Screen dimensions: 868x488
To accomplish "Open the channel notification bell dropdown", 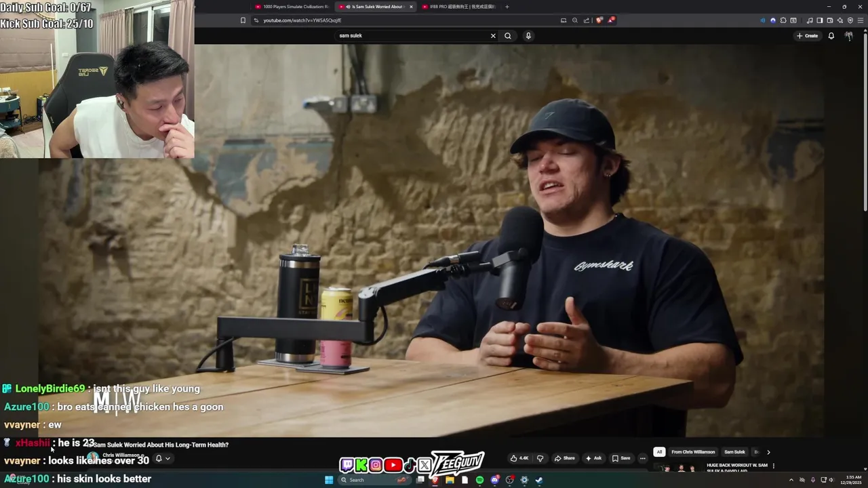I will point(163,459).
